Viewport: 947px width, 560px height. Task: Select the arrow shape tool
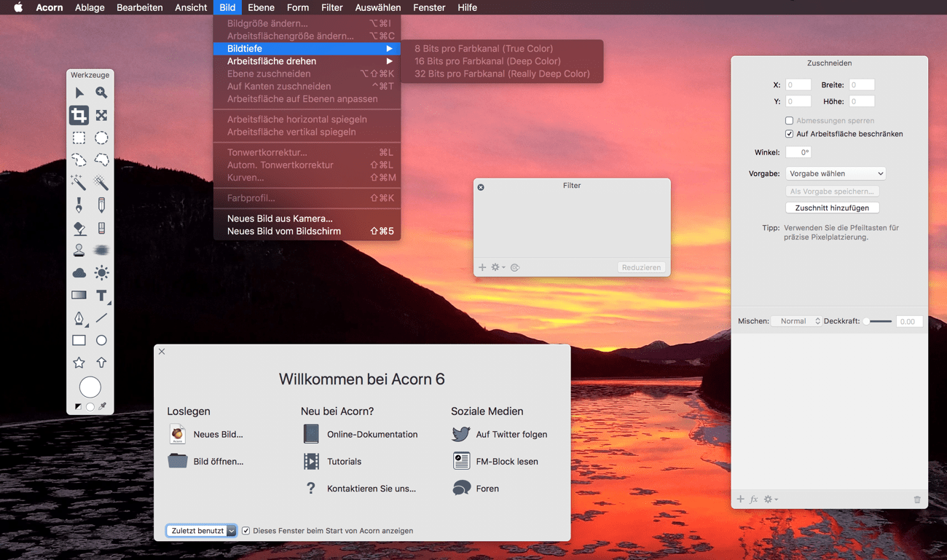click(x=101, y=362)
